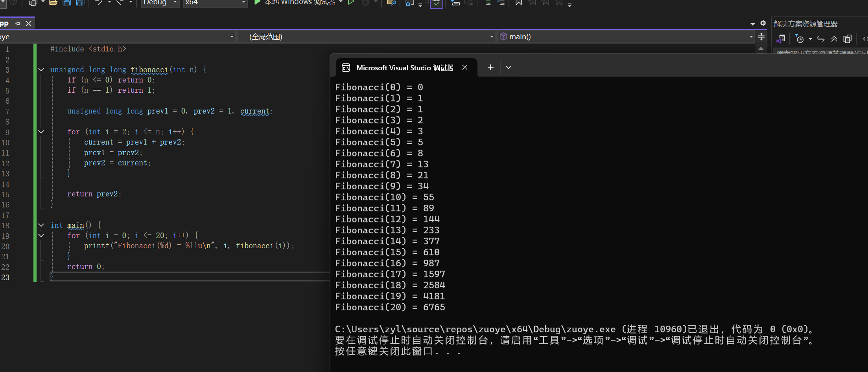Start the Local Windows Debugger
The height and width of the screenshot is (372, 868).
click(295, 2)
